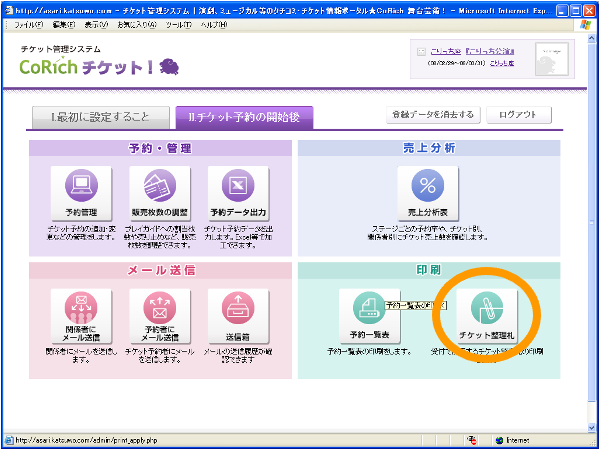601x452 pixels.
Task: Click 登録データを消去する button
Action: (433, 115)
